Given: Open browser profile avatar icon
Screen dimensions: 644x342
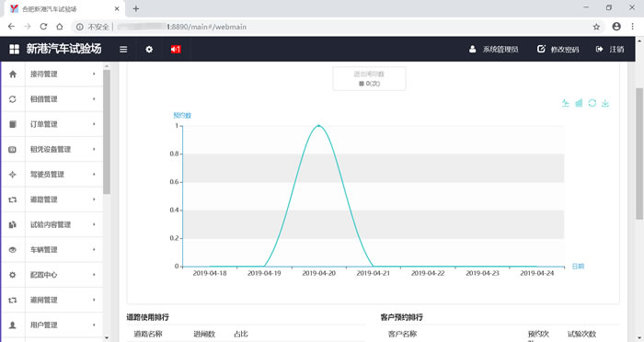Looking at the screenshot, I should (x=616, y=27).
